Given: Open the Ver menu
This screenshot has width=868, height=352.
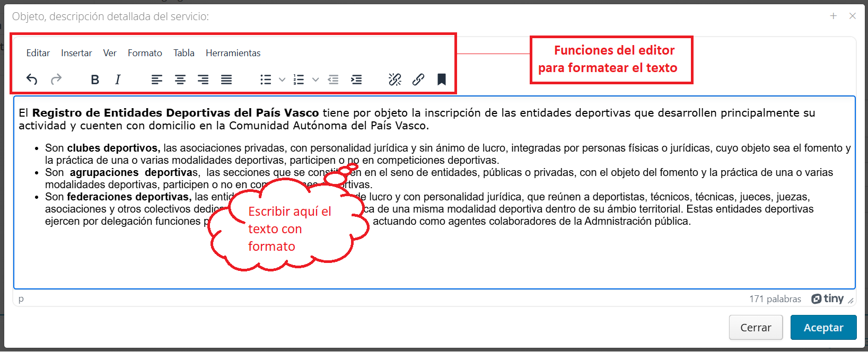Looking at the screenshot, I should click(110, 53).
